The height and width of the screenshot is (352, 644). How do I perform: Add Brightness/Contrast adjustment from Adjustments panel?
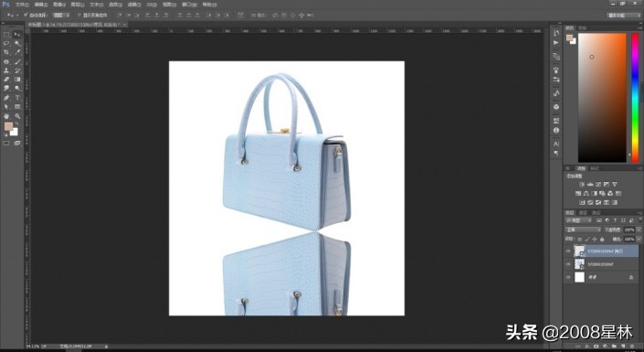click(x=582, y=184)
